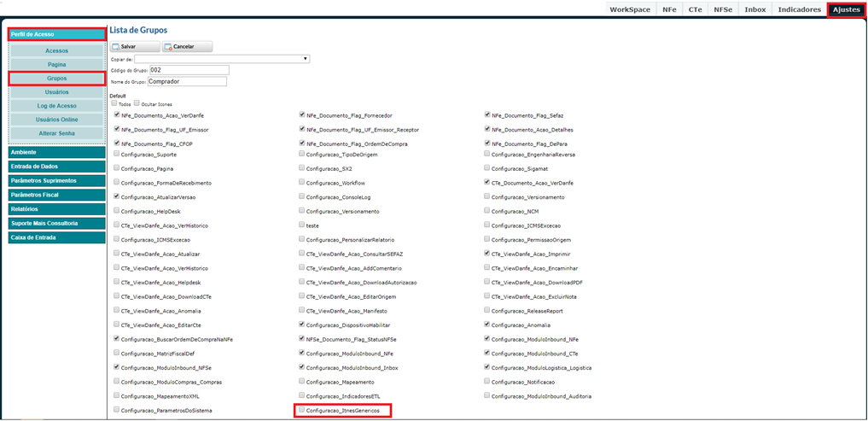Uncheck NFe_Documento_Acao_VerDanfe permission

pyautogui.click(x=117, y=114)
